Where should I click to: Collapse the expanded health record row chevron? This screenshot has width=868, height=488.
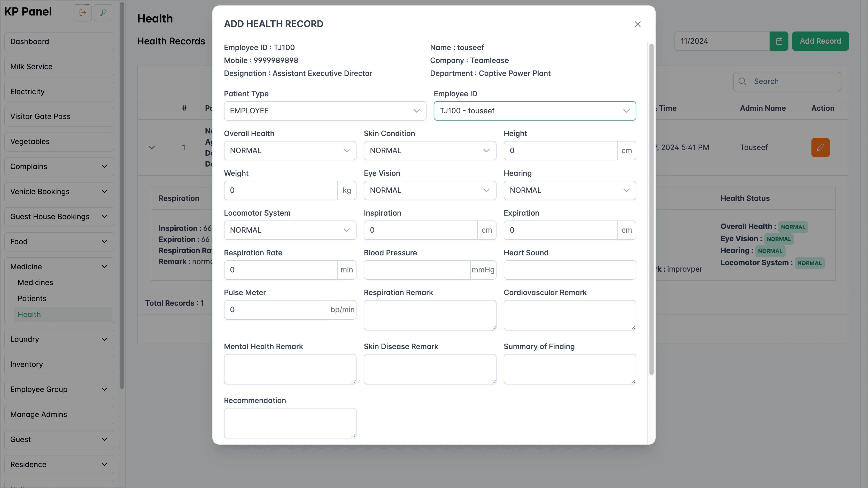152,147
